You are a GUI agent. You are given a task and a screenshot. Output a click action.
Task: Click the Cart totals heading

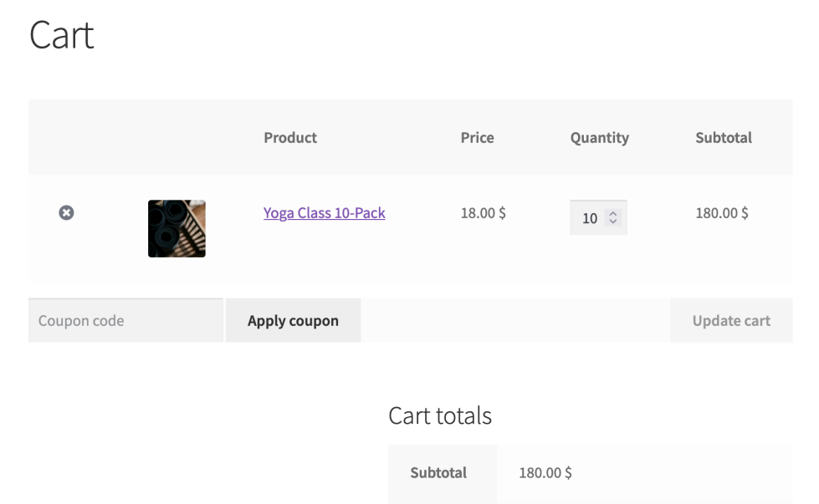439,415
